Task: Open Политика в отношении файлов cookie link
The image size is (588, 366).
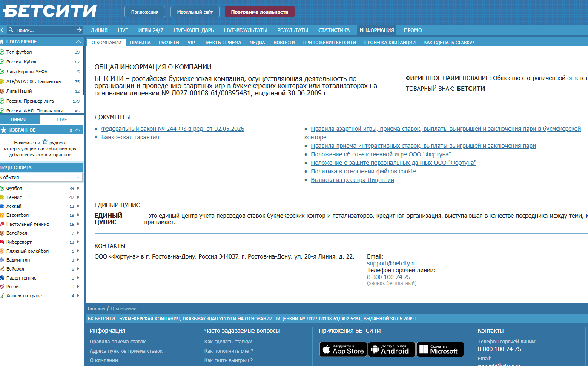Action: coord(363,171)
